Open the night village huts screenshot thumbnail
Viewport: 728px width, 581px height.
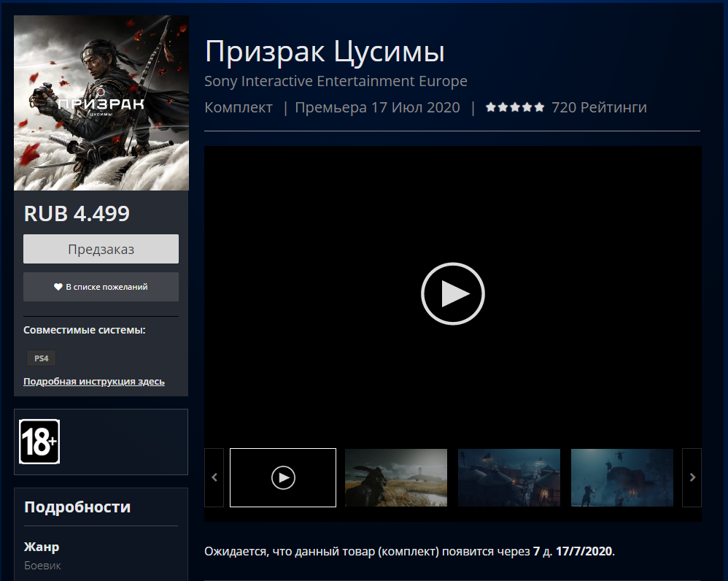point(509,477)
